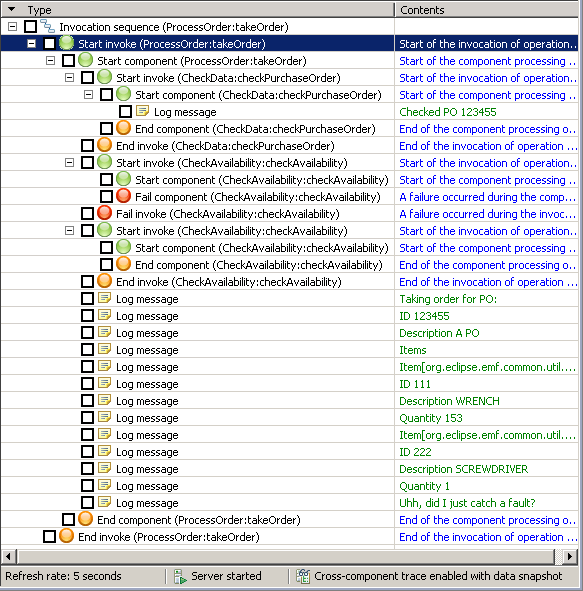Click note icon of 'Description A PO' log

click(104, 332)
